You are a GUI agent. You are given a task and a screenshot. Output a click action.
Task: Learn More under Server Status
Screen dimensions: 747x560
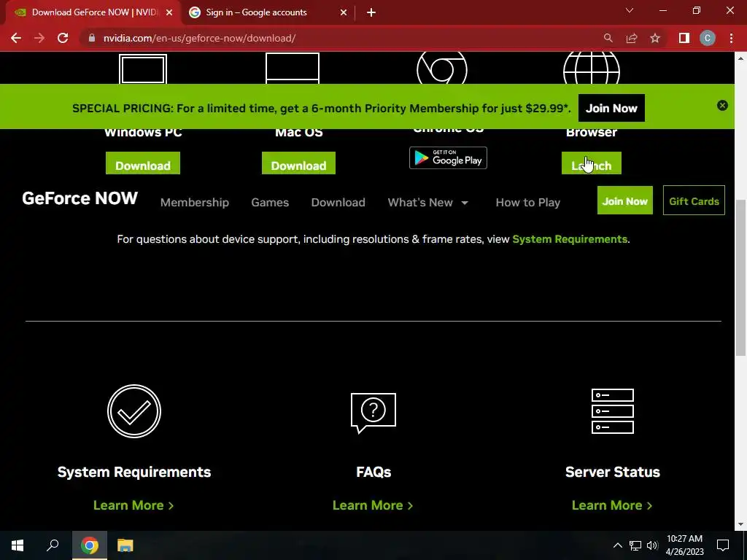pos(612,505)
